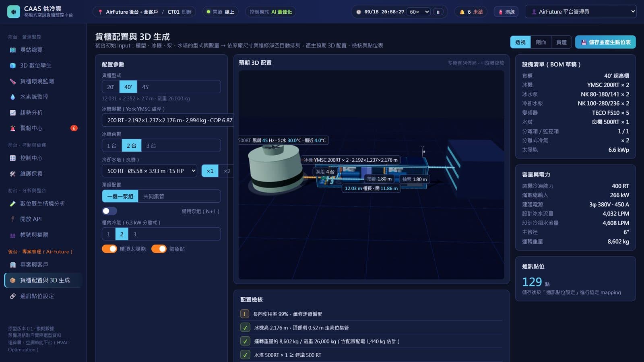Screen dimensions: 644x362
Task: Open 冷卻水塔 500 RT dropdown
Action: click(149, 171)
